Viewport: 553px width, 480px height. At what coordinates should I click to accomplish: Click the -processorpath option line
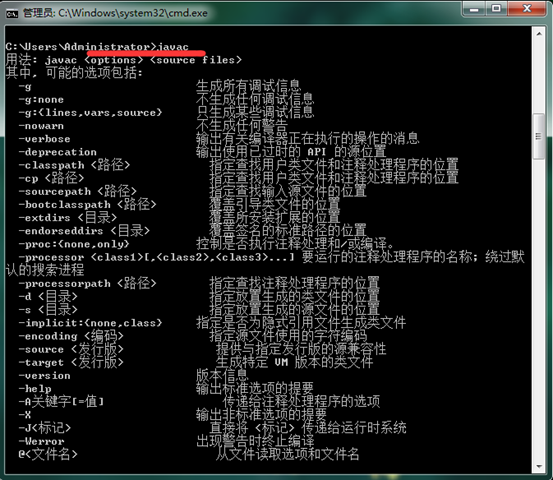point(199,283)
